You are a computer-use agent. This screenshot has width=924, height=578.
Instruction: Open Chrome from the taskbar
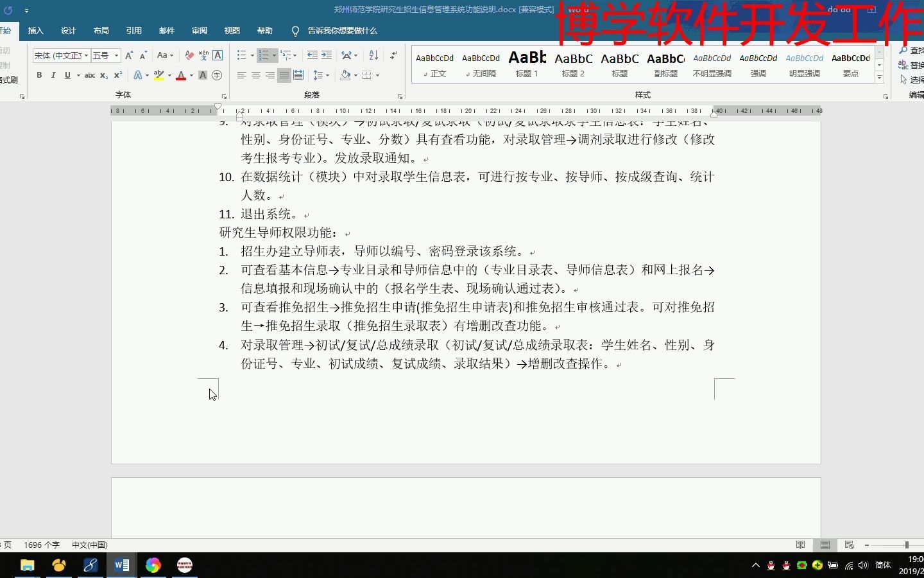pyautogui.click(x=153, y=566)
